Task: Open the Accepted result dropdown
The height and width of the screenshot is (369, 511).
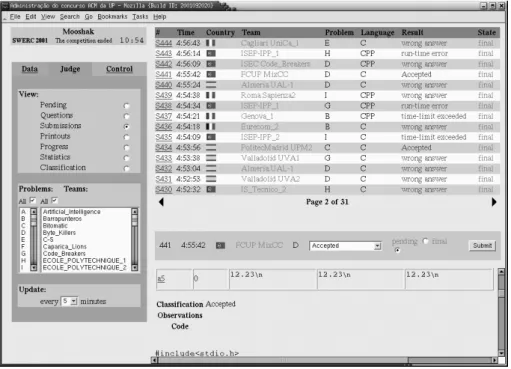Action: [x=345, y=246]
